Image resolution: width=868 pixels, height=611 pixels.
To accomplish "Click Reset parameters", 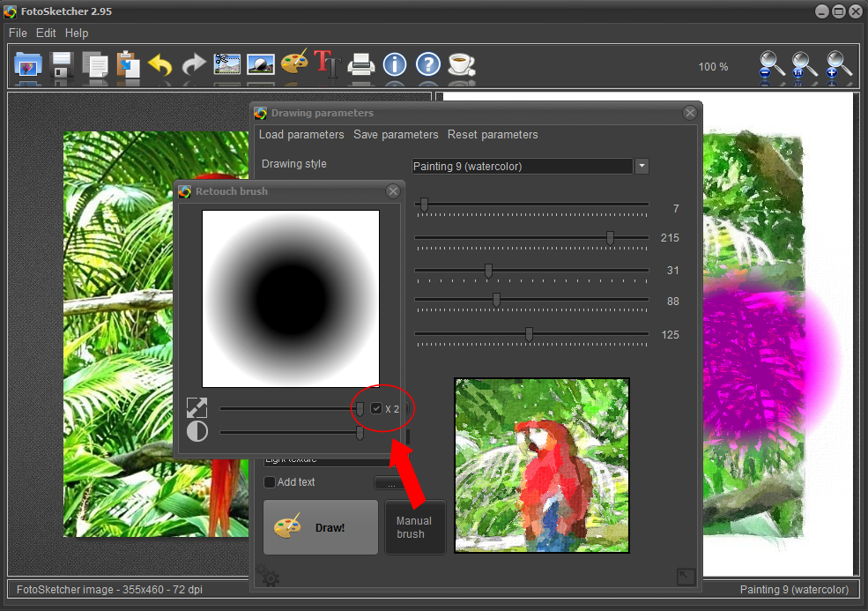I will [493, 135].
